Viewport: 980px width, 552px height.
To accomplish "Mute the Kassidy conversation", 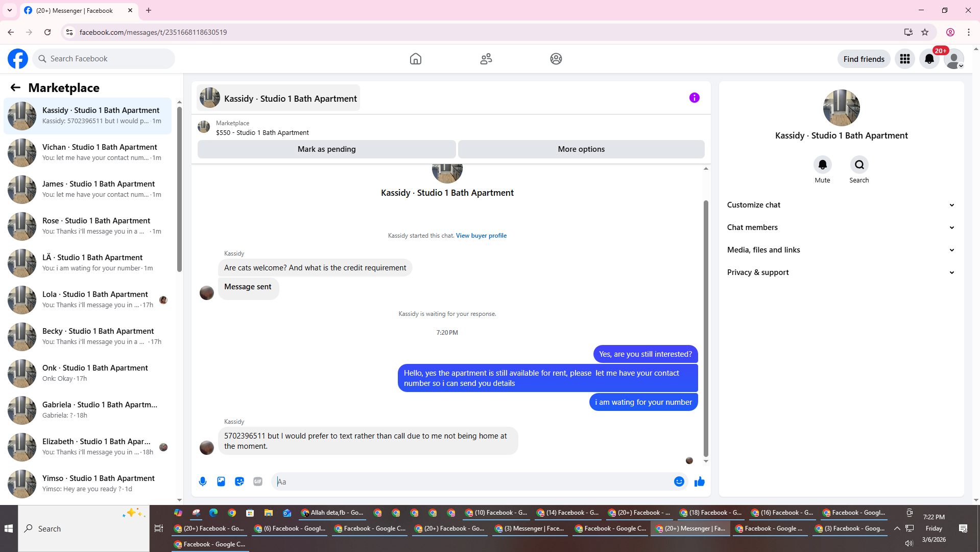I will 823,165.
